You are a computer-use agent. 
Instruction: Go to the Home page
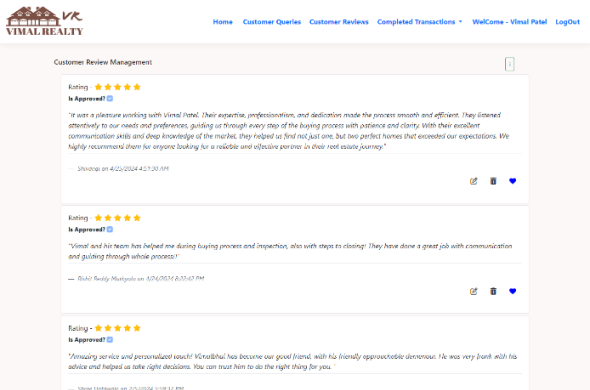pyautogui.click(x=223, y=22)
